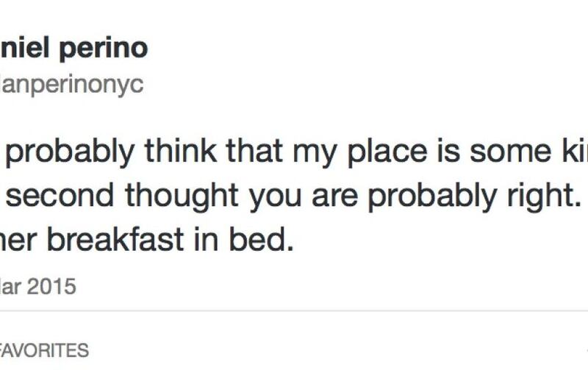Click the word 'bed.' in the tweet
The height and width of the screenshot is (370, 588).
coord(262,238)
